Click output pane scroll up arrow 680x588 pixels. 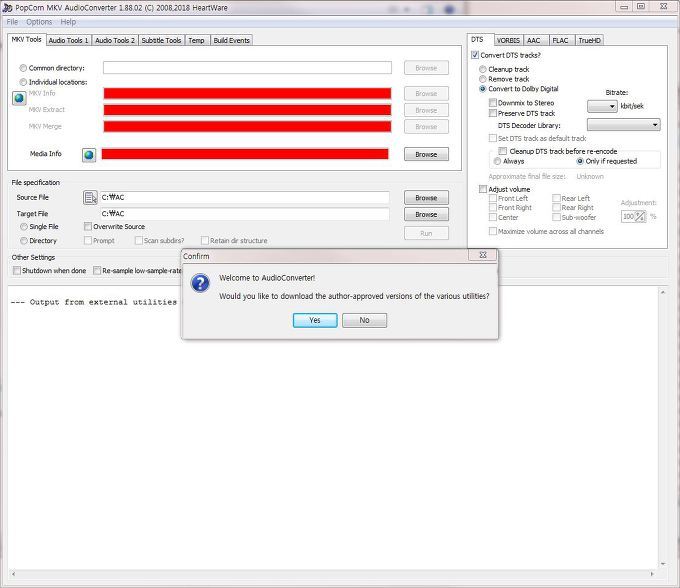point(663,292)
